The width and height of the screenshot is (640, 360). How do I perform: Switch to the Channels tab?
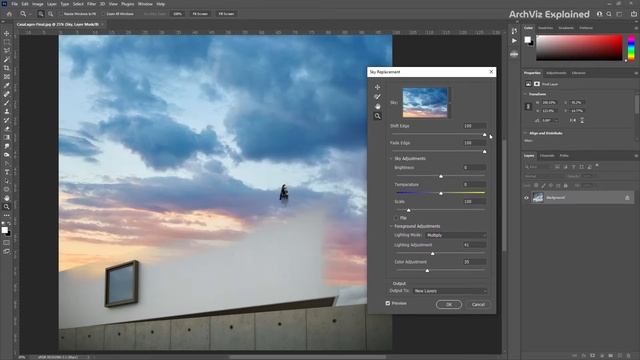(x=547, y=156)
